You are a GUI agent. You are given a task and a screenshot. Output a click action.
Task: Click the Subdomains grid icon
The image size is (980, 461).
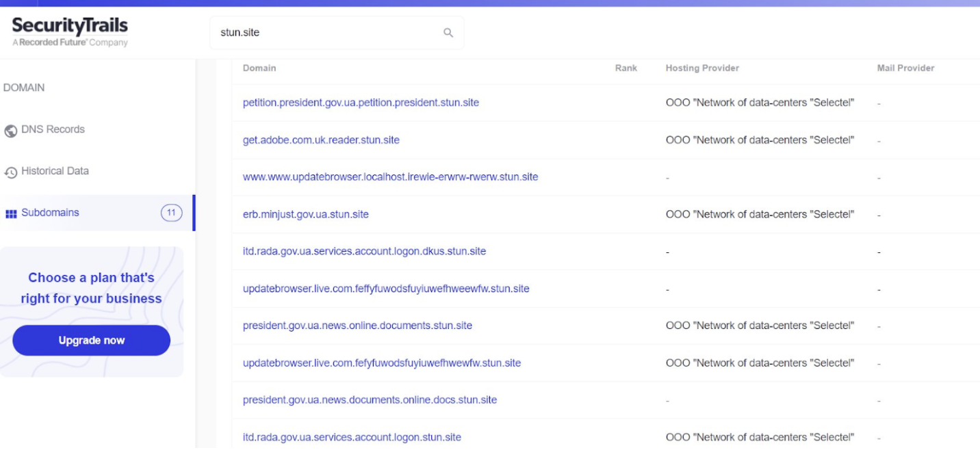click(x=11, y=213)
